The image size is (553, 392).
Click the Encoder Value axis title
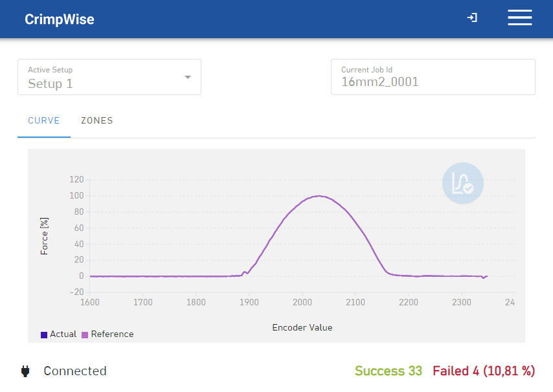(x=302, y=327)
